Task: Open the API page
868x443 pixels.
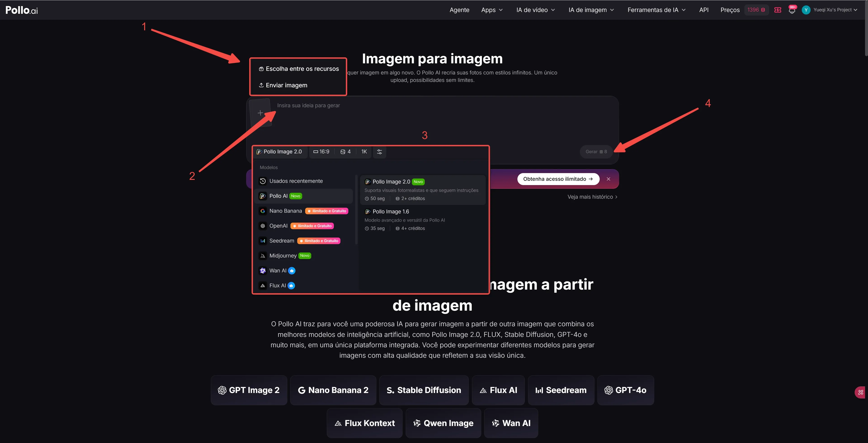Action: pos(704,10)
